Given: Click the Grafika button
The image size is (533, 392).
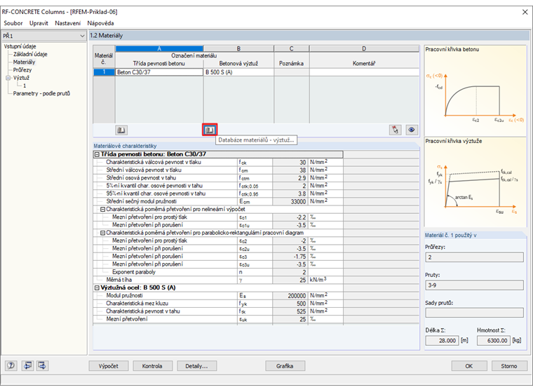Looking at the screenshot, I should (x=285, y=366).
